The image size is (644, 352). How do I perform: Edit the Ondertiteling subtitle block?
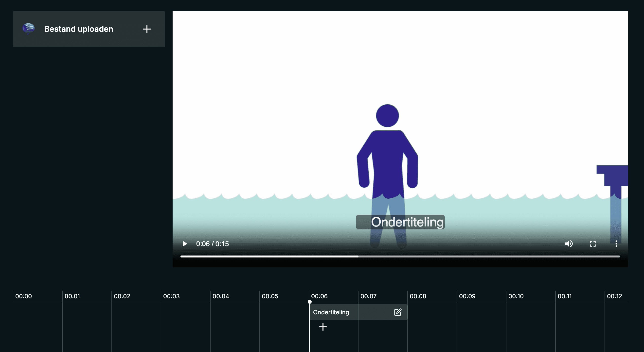pos(397,312)
